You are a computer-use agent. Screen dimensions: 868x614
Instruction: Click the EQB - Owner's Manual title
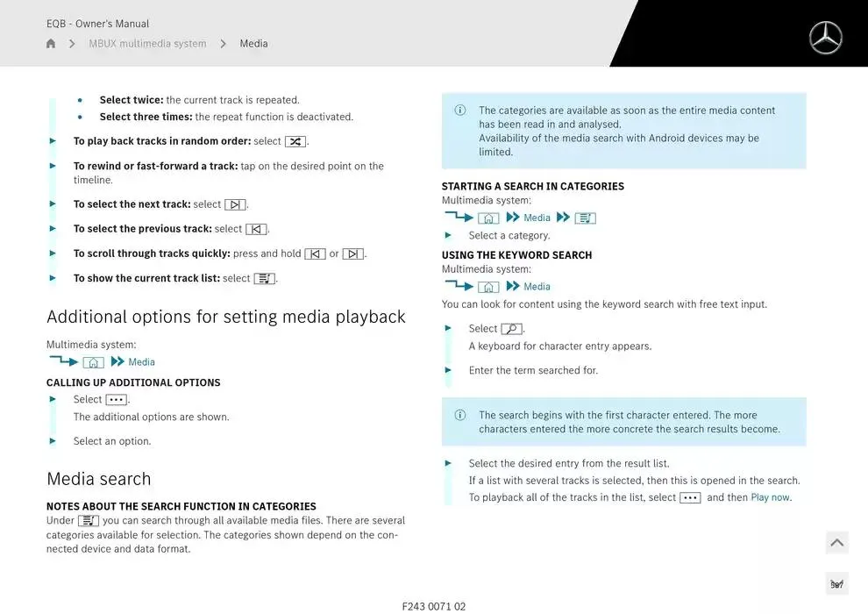point(97,24)
